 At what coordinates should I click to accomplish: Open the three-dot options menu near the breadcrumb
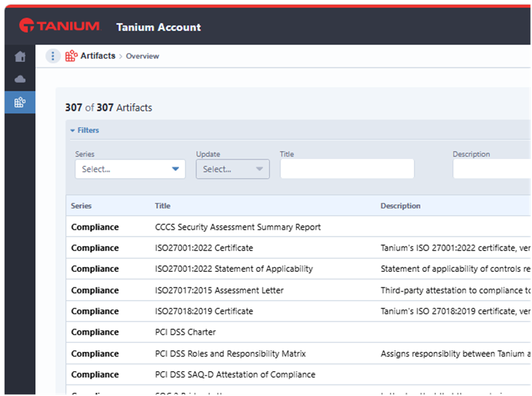click(53, 56)
